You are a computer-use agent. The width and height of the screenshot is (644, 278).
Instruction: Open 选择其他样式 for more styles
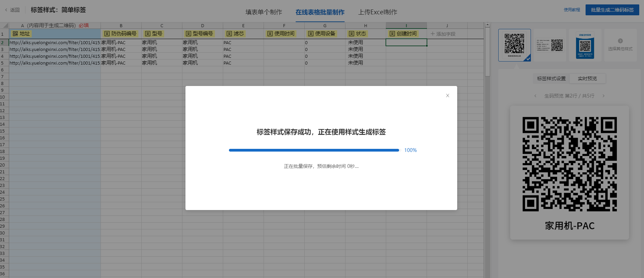[620, 45]
